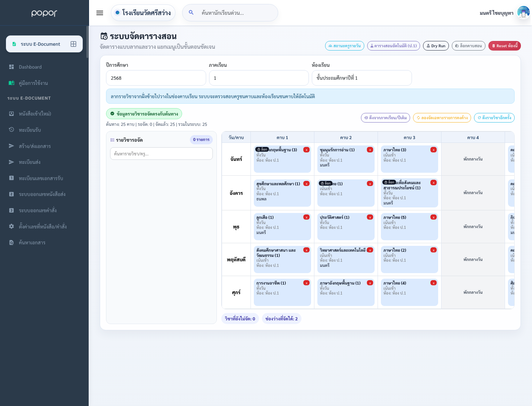Image resolution: width=532 pixels, height=406 pixels.
Task: Click the ล็อกคาบสอน button
Action: (468, 46)
